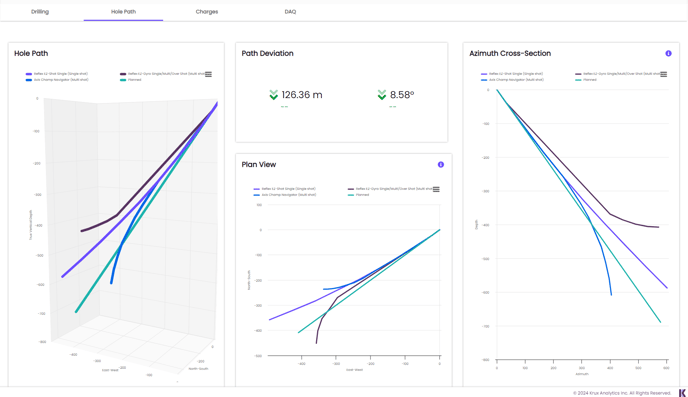Click the green down-arrow beside 8.58°

[382, 95]
